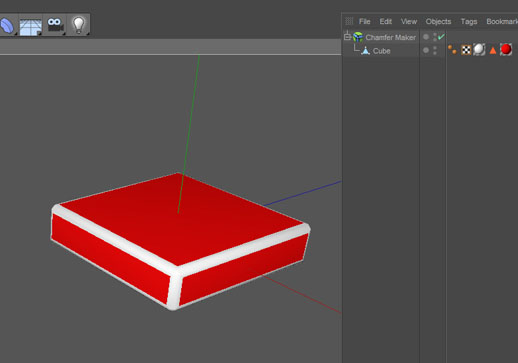
Task: Toggle Cube render visibility dot
Action: (435, 53)
